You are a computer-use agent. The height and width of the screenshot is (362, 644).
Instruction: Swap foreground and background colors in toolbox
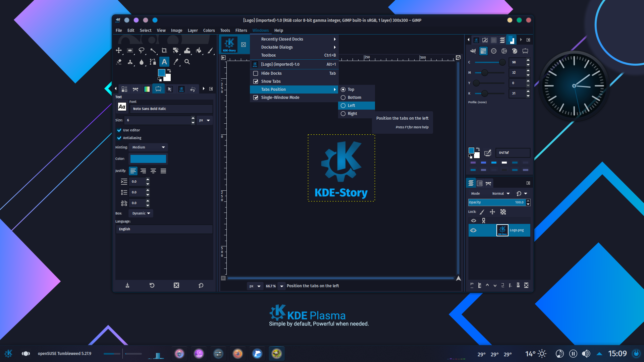[x=169, y=71]
